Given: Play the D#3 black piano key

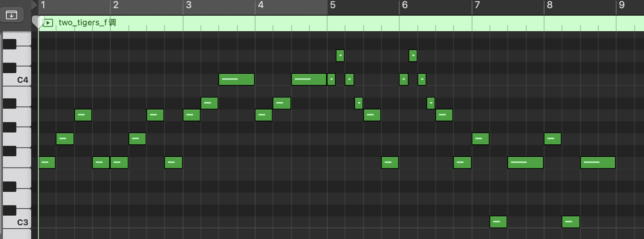Looking at the screenshot, I should coord(9,186).
